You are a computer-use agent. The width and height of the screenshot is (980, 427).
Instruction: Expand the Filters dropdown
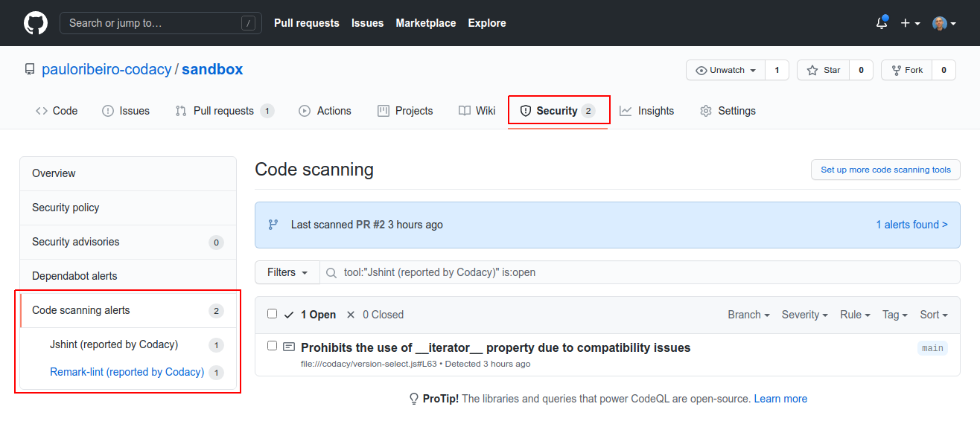[x=287, y=272]
